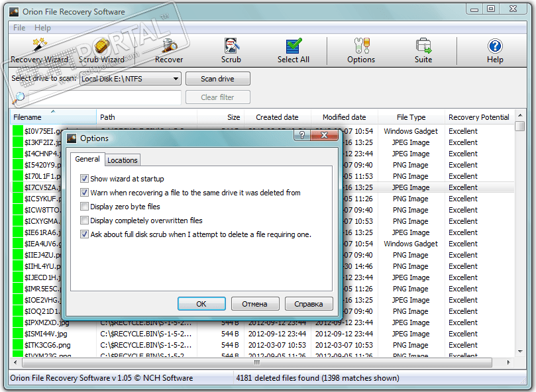Viewport: 536px width, 392px height.
Task: Click the NCH Software version text in the status bar
Action: [x=101, y=378]
